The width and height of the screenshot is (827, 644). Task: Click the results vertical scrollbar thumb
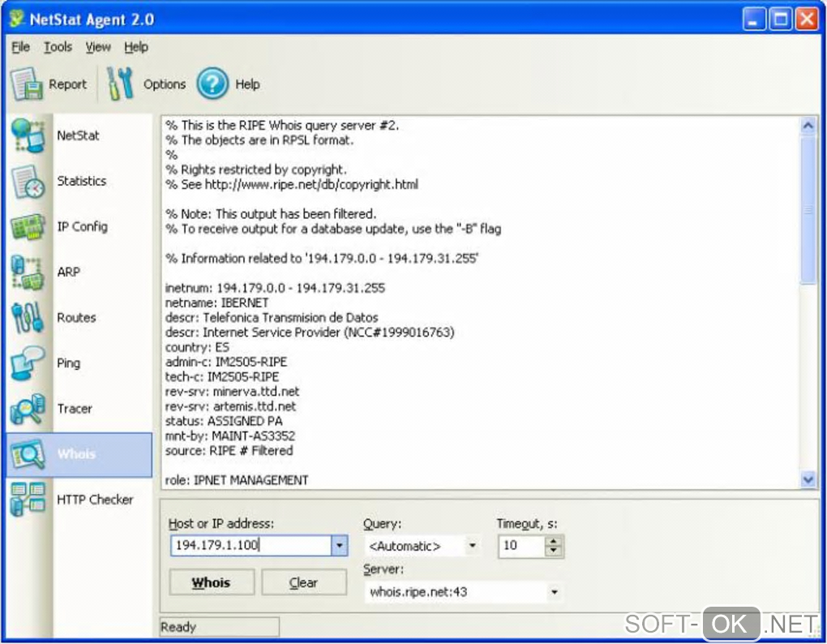click(x=808, y=210)
